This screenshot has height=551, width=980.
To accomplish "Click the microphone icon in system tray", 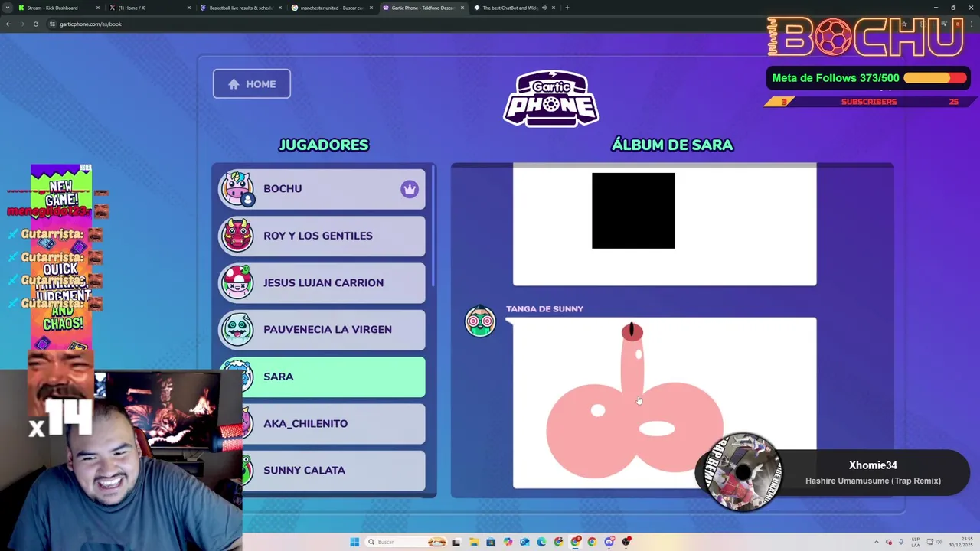I will coord(901,542).
